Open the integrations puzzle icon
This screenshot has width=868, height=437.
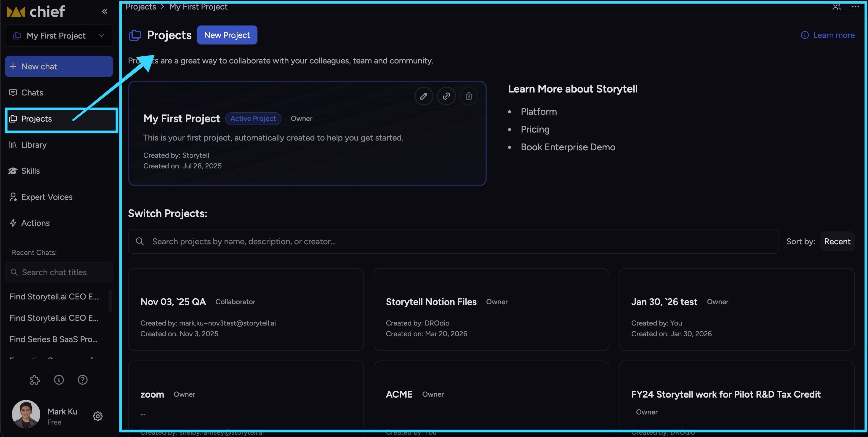[35, 380]
